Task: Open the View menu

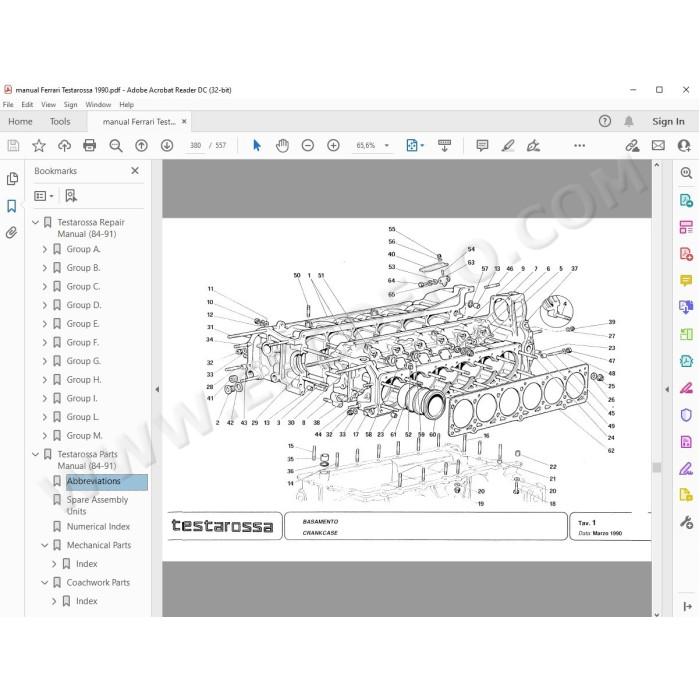Action: click(x=48, y=104)
